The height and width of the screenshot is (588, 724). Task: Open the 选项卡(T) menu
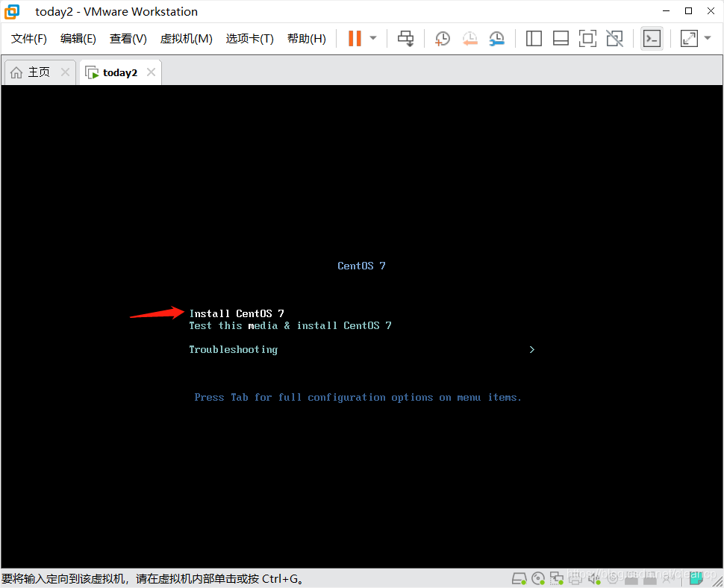[x=249, y=38]
